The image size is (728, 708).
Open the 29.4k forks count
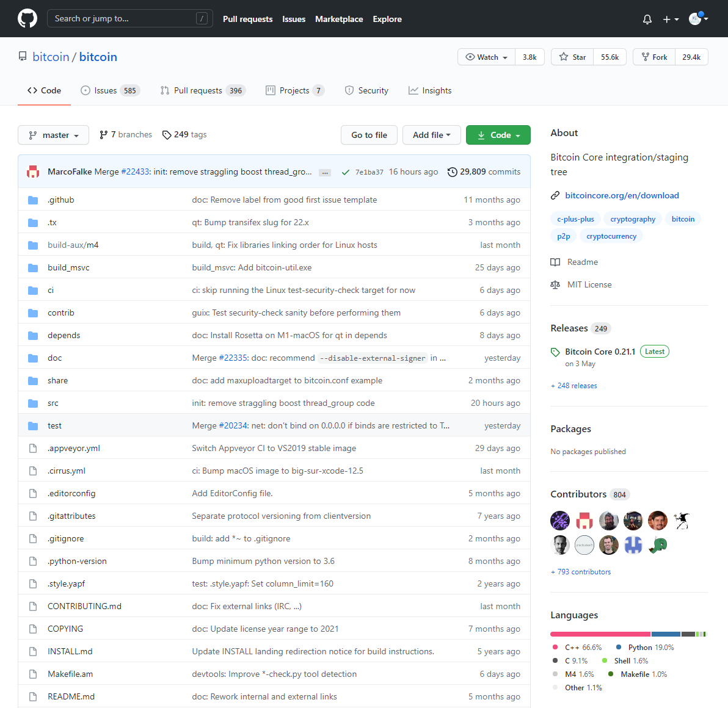point(691,57)
